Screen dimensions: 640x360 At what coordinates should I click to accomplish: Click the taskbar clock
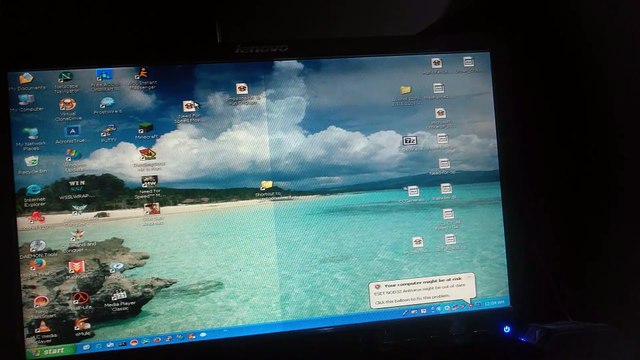point(494,302)
